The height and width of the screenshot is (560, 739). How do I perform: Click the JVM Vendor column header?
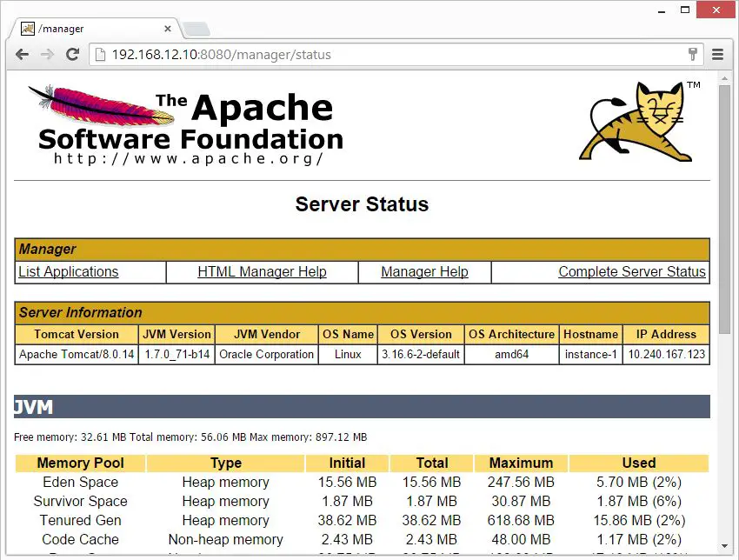pyautogui.click(x=267, y=334)
